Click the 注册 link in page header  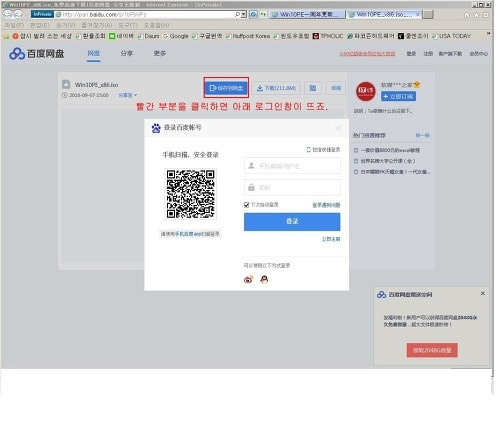click(428, 53)
